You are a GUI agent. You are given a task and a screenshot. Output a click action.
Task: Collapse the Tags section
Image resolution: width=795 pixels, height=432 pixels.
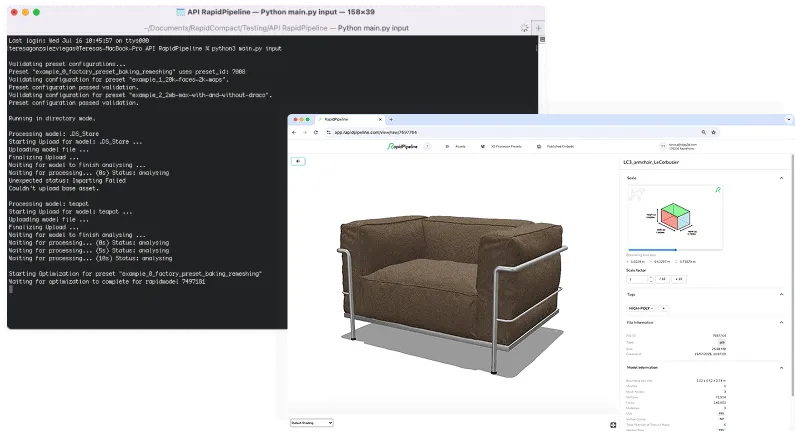pyautogui.click(x=782, y=294)
